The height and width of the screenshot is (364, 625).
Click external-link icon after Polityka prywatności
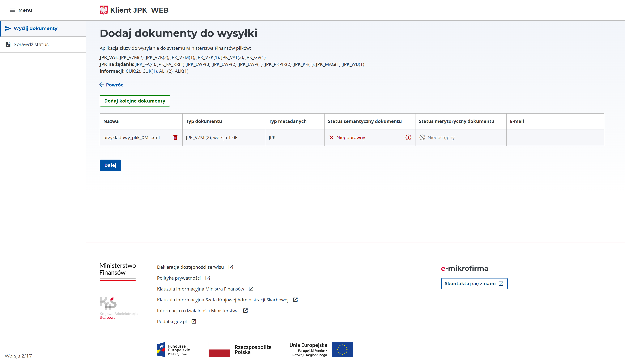208,278
